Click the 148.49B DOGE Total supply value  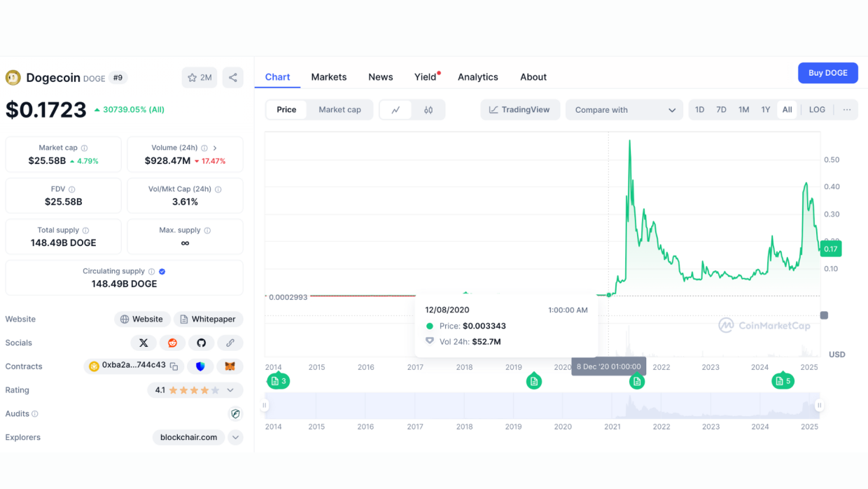tap(64, 243)
